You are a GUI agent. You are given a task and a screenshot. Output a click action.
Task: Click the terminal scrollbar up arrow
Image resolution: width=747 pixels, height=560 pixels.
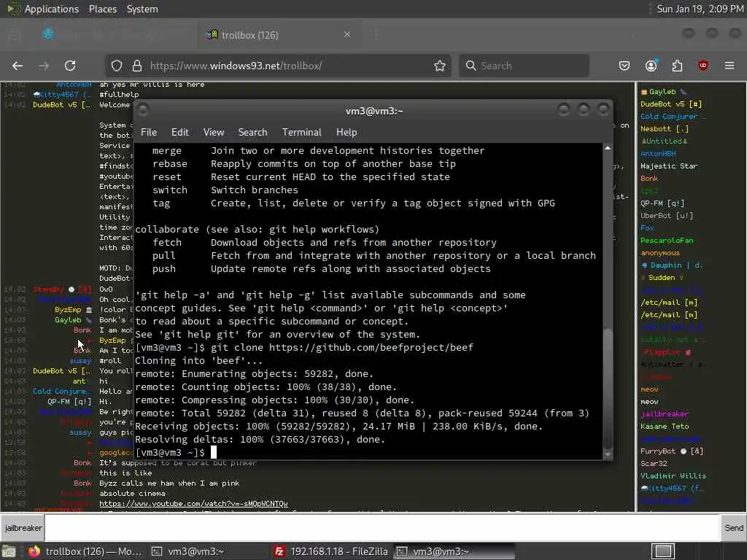tap(608, 148)
